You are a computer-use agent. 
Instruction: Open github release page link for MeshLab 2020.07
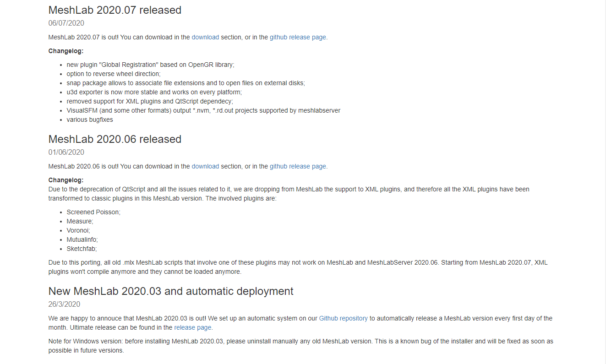tap(298, 38)
